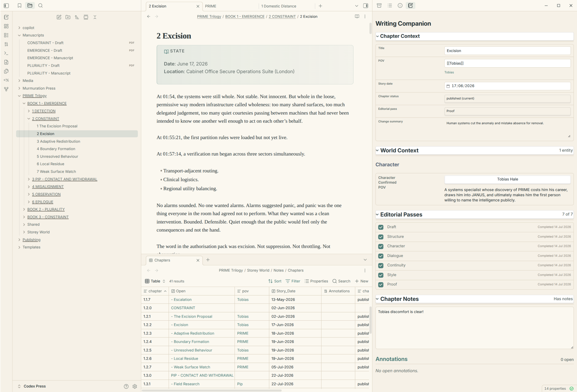Toggle reading view book icon
This screenshot has height=392, width=577.
(357, 16)
